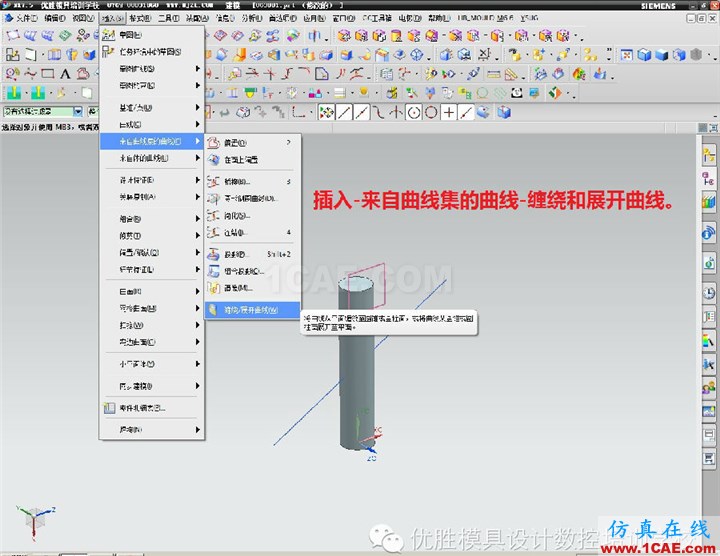This screenshot has width=720, height=556.
Task: Click the blue cube icon after snap toggles
Action: tap(504, 112)
